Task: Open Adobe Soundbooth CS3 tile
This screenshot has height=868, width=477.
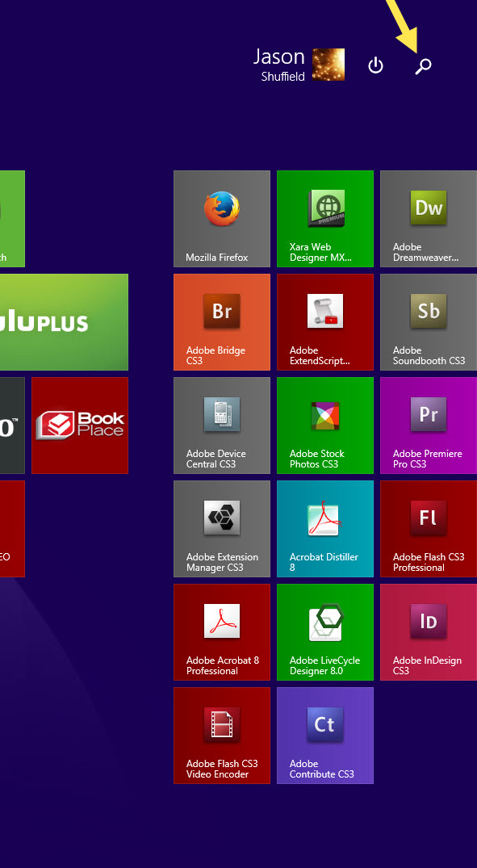Action: [x=429, y=322]
